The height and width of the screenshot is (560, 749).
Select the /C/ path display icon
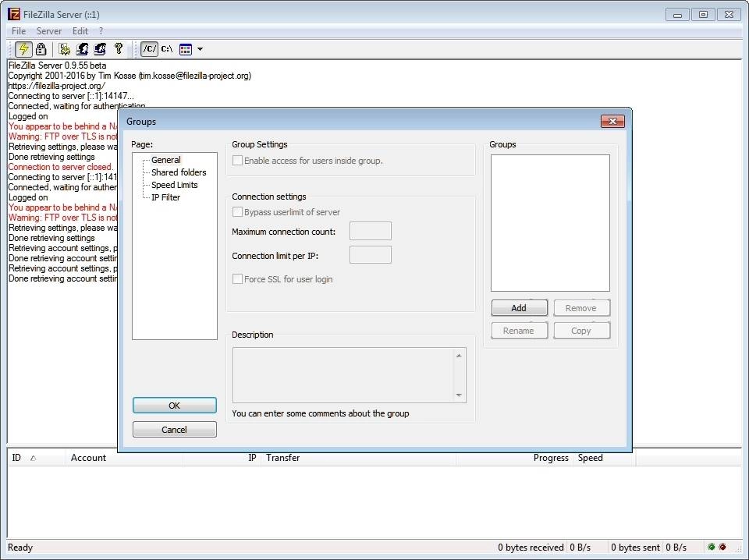(x=150, y=48)
